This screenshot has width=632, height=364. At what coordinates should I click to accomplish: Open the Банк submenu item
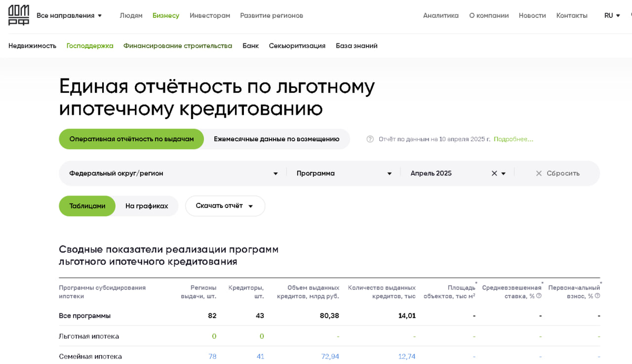[x=251, y=46]
